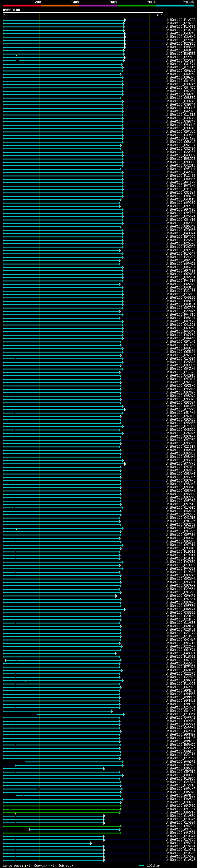Open hit UniRef100_C5Y519
Image resolution: width=197 pixels, height=868 pixels.
tap(180, 772)
